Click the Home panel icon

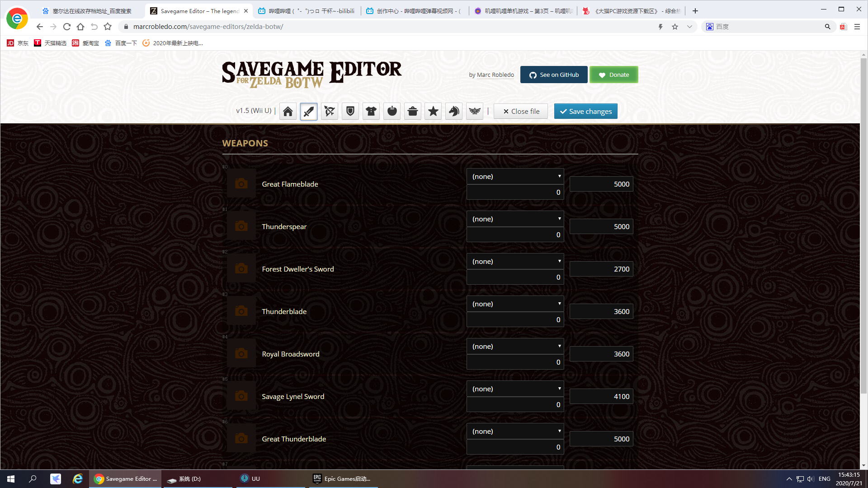[288, 112]
